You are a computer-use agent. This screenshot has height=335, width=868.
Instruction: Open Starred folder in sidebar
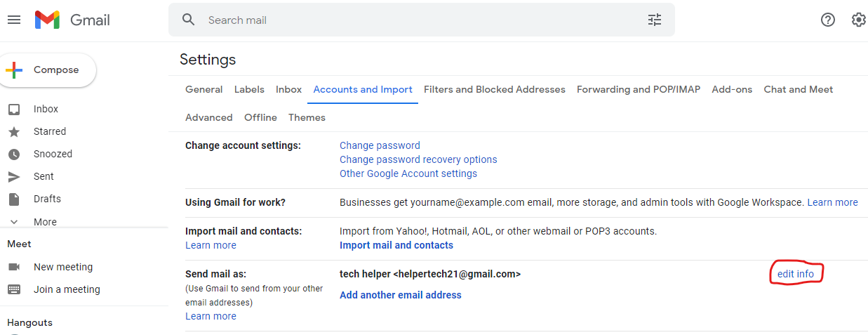(50, 131)
